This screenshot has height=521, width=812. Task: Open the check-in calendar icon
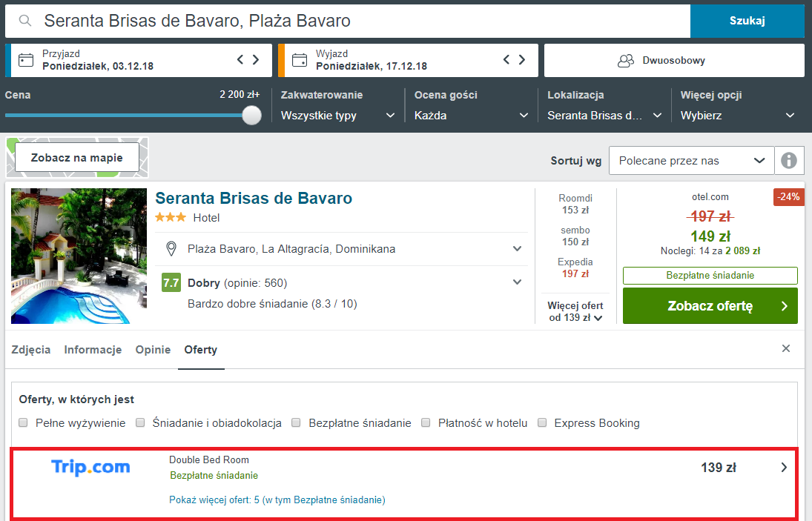26,60
